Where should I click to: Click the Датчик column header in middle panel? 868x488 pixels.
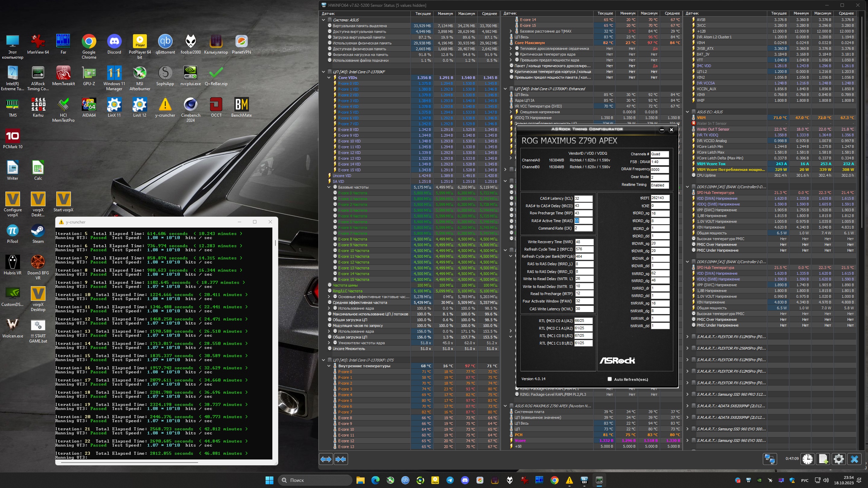(510, 14)
